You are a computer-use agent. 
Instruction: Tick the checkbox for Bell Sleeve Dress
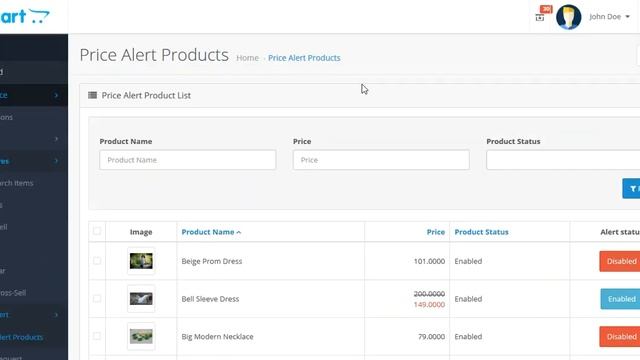[x=97, y=298]
